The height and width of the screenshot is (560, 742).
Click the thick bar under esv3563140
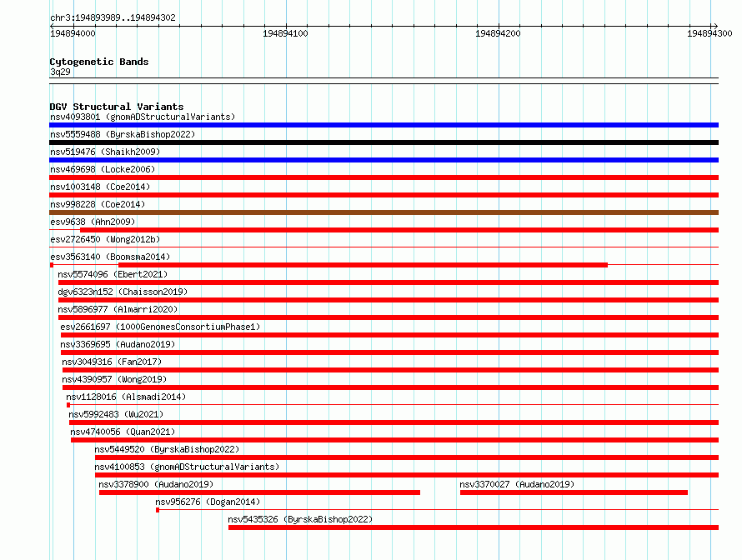point(363,265)
